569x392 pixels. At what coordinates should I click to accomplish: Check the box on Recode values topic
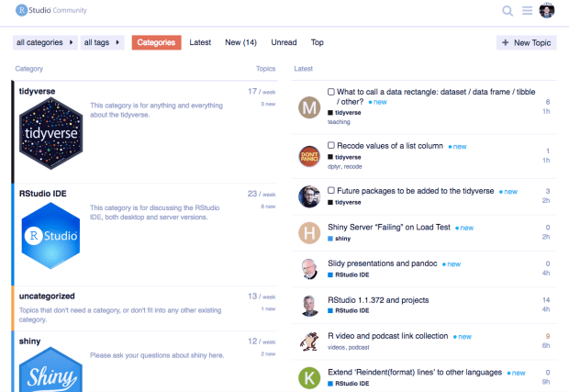point(331,146)
